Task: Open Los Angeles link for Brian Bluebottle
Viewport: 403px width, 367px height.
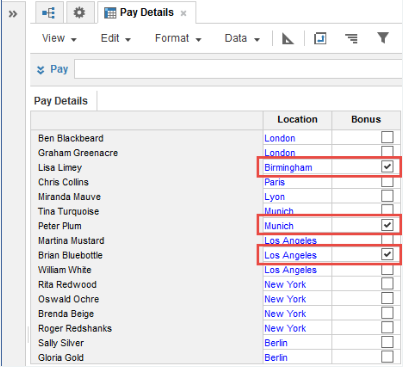Action: pos(290,256)
